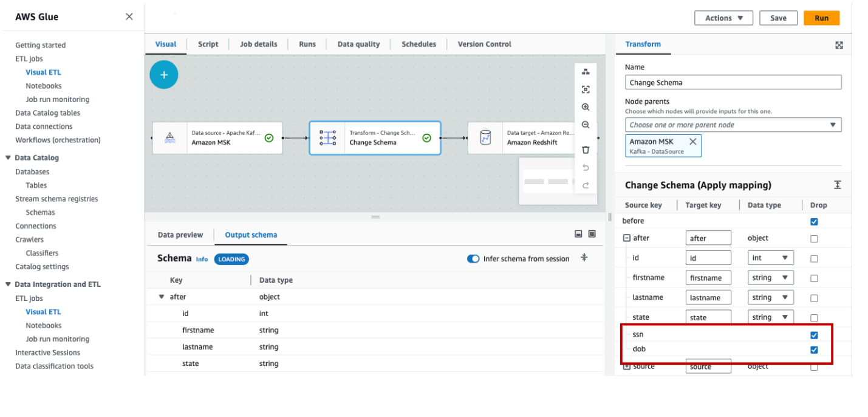
Task: Zoom out on the canvas
Action: point(586,125)
